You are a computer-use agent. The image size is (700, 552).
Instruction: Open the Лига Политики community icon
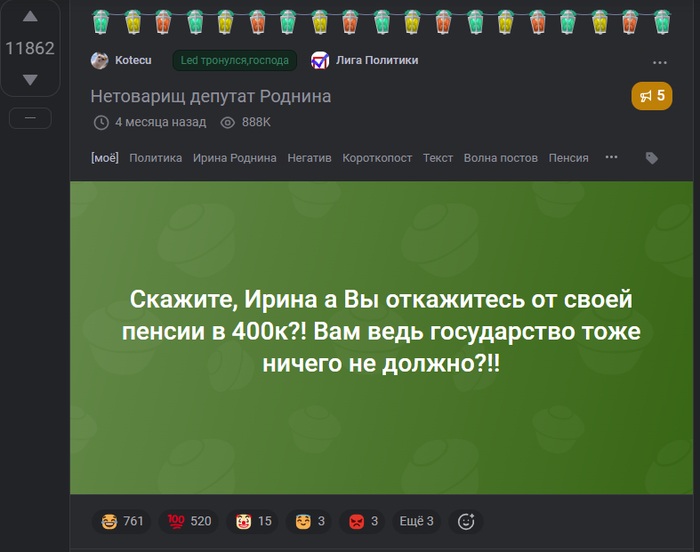[320, 60]
